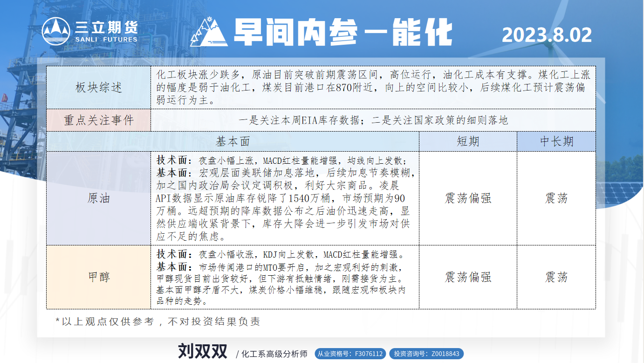Screen dimensions: 644x363
Task: Click the EIA库存数据 key events text
Action: point(373,120)
